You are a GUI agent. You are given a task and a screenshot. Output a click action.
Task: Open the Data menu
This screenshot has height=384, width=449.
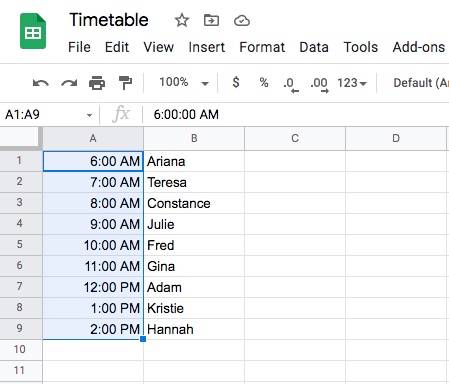[x=314, y=47]
